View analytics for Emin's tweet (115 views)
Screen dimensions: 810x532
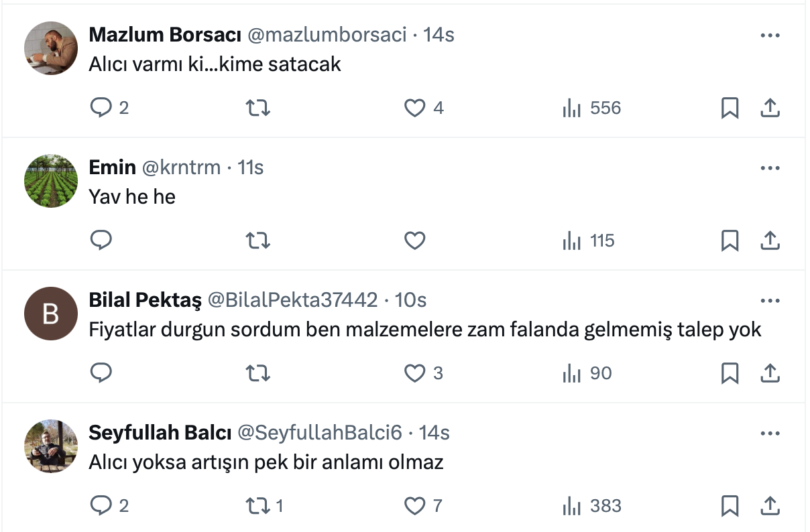(571, 241)
